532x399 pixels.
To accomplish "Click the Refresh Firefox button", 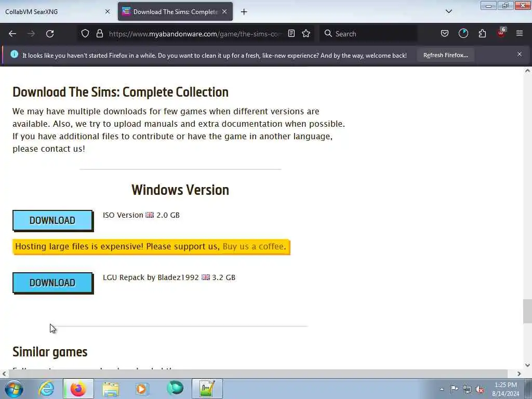I will point(445,55).
